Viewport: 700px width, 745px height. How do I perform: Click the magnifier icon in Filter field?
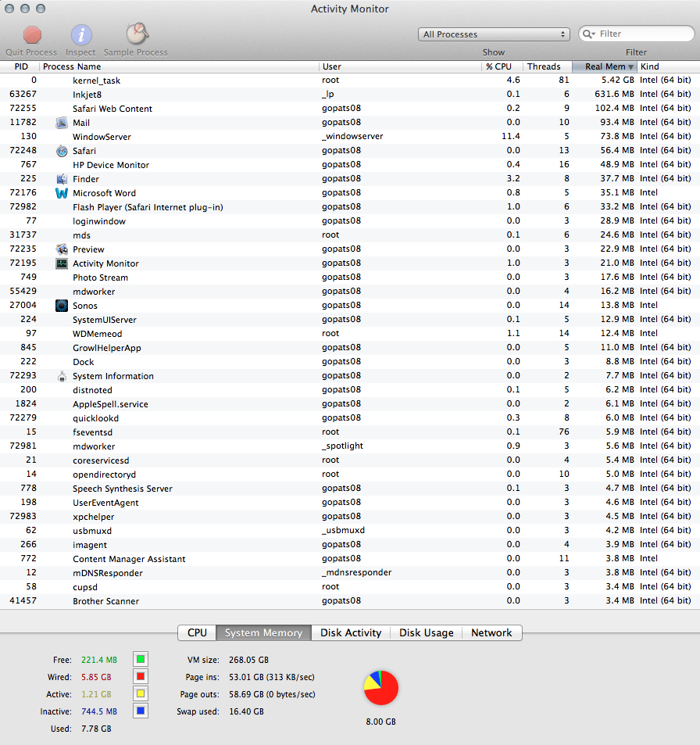pos(588,34)
